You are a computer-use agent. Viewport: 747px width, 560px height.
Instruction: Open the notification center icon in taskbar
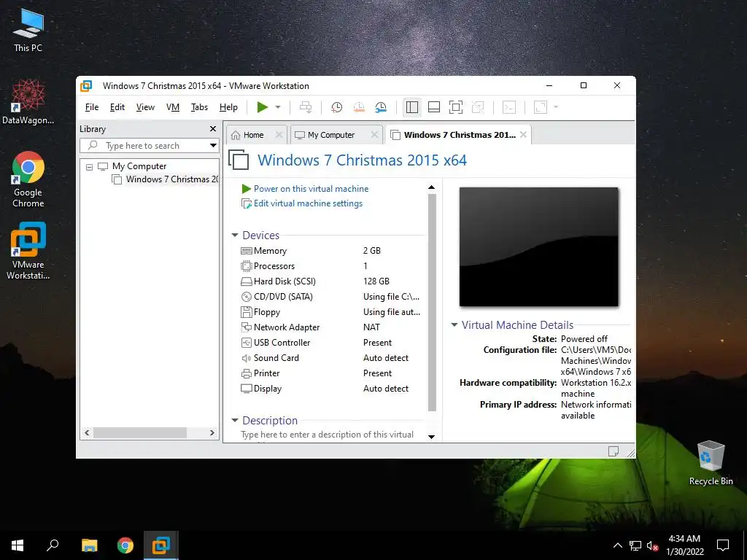[x=723, y=545]
